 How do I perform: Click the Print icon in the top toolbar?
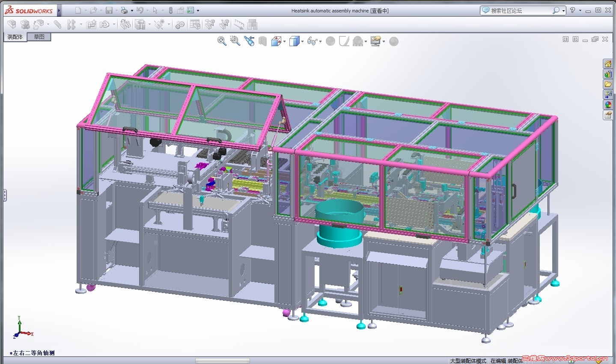click(x=124, y=10)
